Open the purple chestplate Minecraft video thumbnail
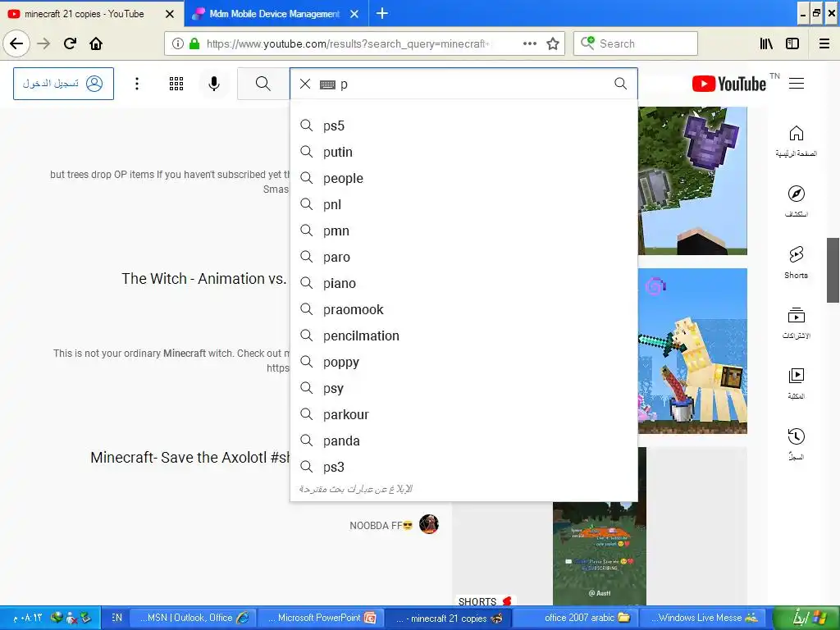The width and height of the screenshot is (840, 630). click(x=692, y=180)
